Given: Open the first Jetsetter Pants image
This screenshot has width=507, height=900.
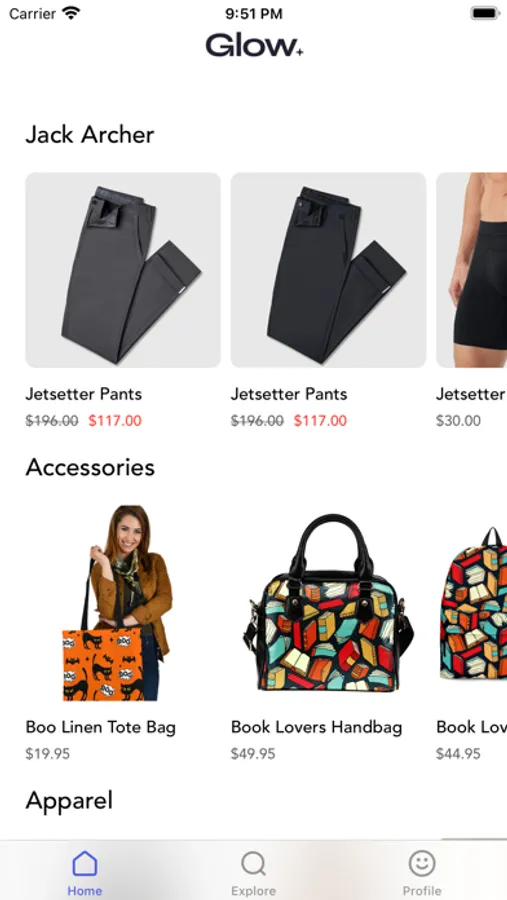Looking at the screenshot, I should (123, 270).
